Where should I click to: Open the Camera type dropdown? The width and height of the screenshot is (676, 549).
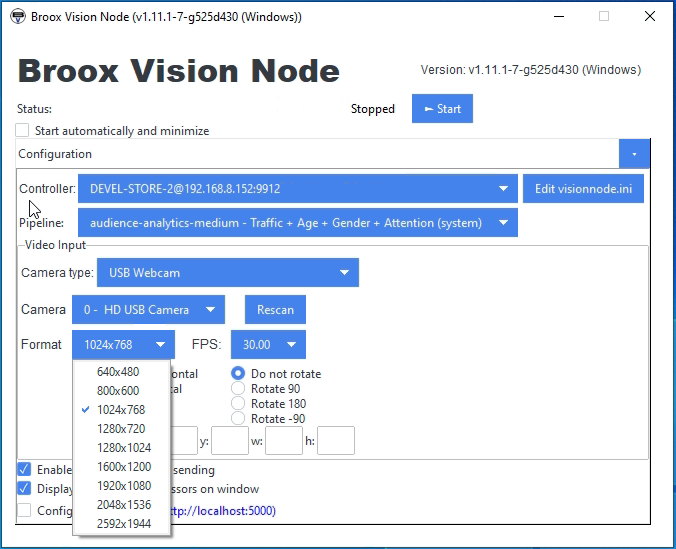(228, 273)
